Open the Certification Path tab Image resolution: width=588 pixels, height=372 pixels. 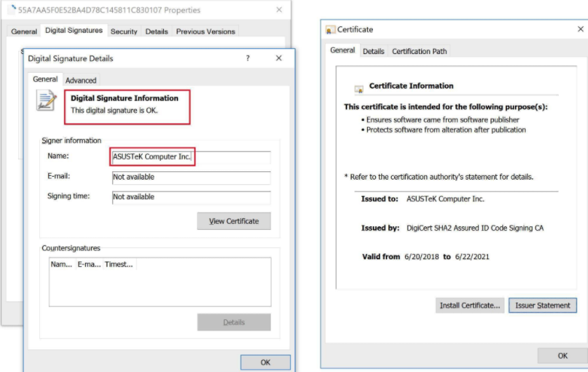[419, 51]
